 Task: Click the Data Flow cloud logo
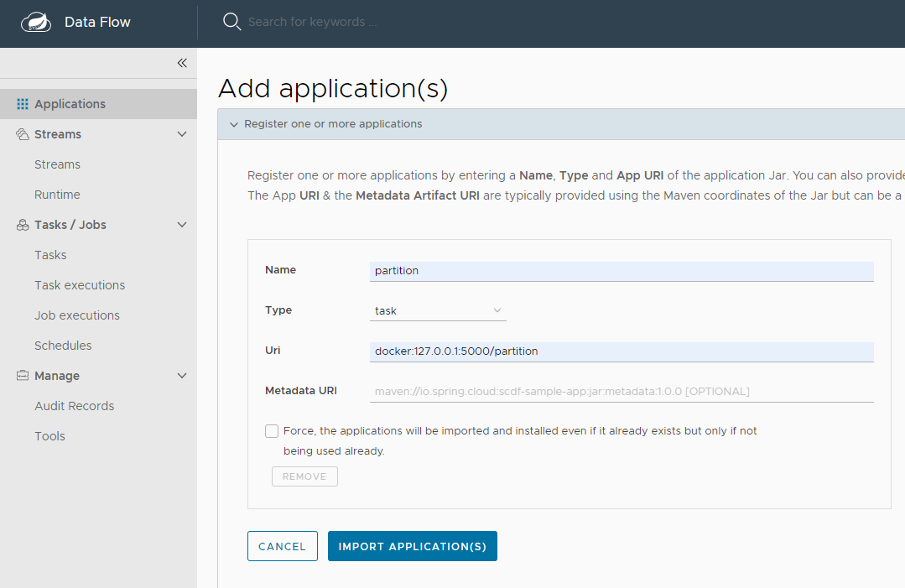click(36, 22)
